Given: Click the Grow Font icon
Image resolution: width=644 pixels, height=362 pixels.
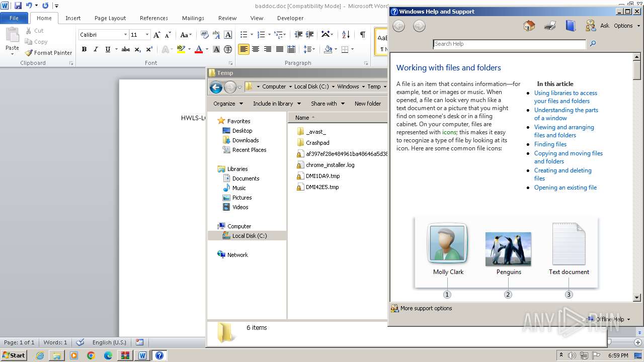Looking at the screenshot, I should (156, 35).
